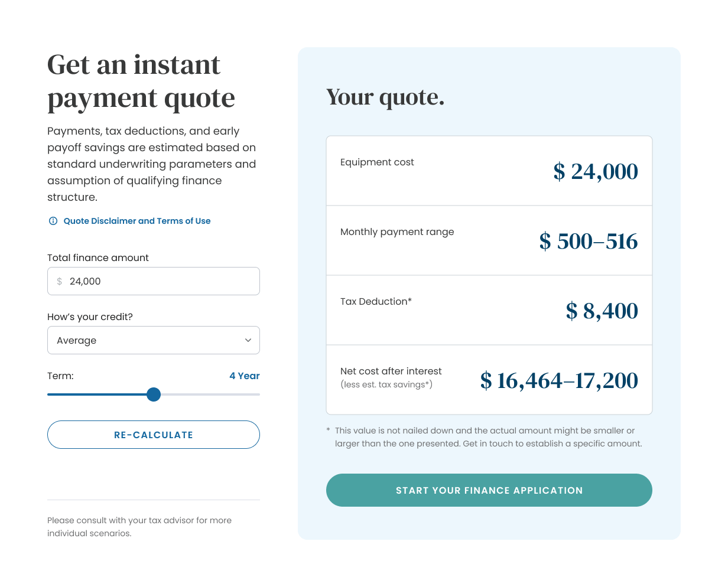Click the filled blue part of the Term slider
The height and width of the screenshot is (587, 728).
click(97, 394)
